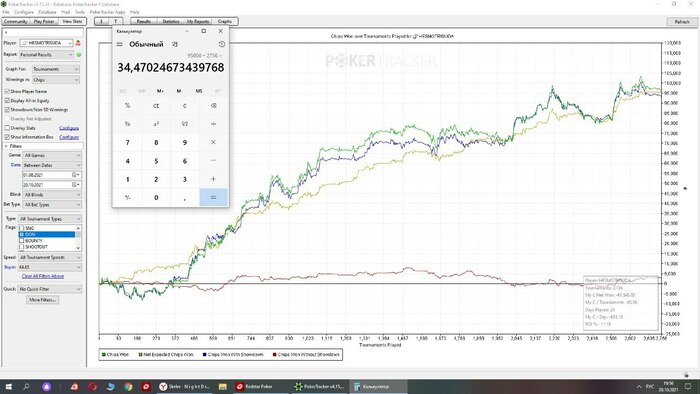
Task: Open the start date calendar picker
Action: [76, 175]
